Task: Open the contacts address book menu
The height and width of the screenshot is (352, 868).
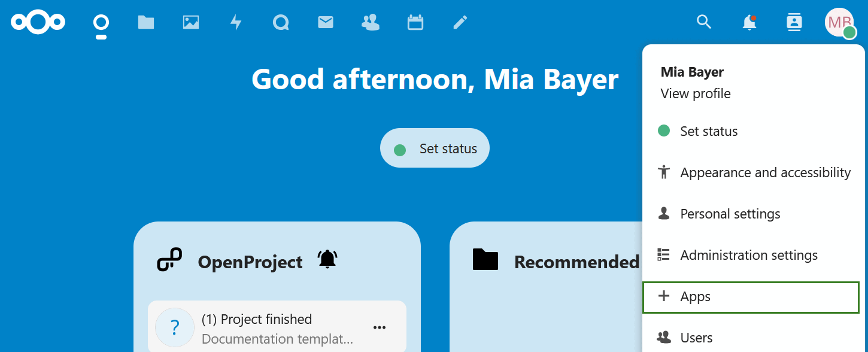Action: 794,22
